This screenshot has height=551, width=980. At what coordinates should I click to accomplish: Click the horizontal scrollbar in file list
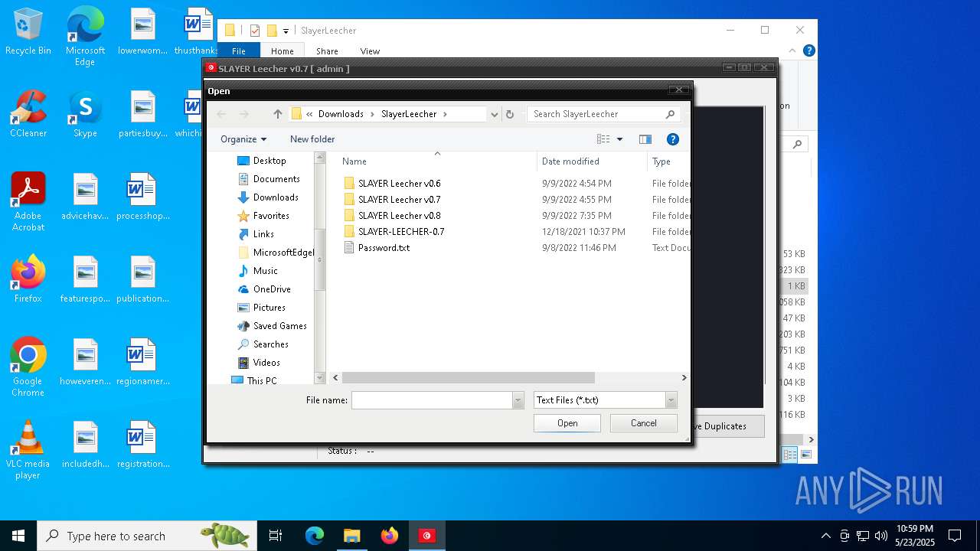click(x=468, y=377)
